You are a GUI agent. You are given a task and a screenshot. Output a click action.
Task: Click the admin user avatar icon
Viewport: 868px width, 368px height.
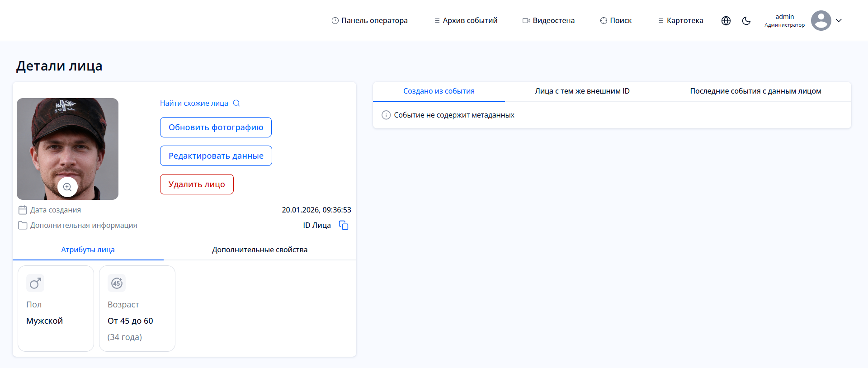pos(821,21)
